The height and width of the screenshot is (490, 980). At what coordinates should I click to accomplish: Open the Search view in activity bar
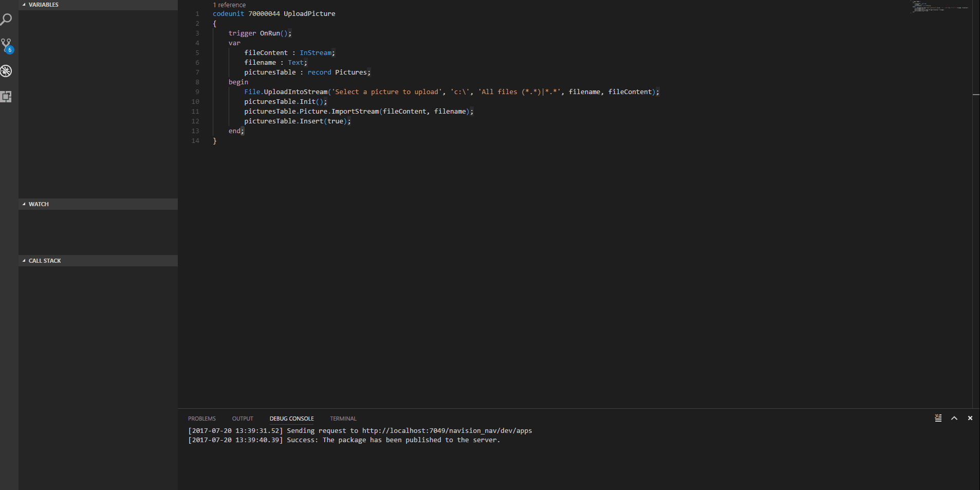[6, 20]
